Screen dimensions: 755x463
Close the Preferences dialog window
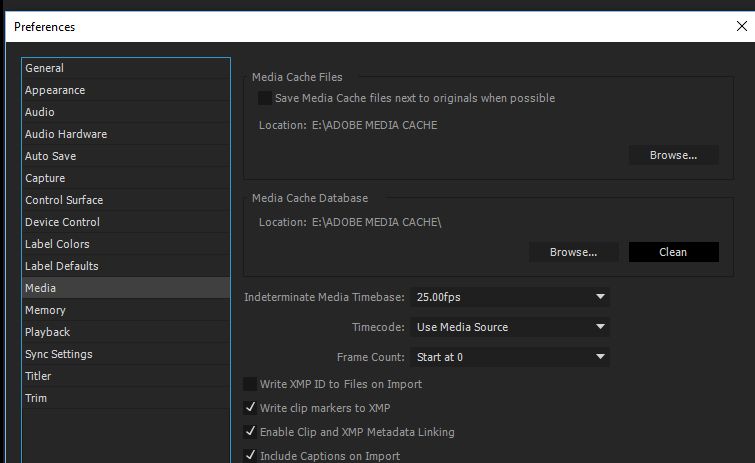(740, 26)
